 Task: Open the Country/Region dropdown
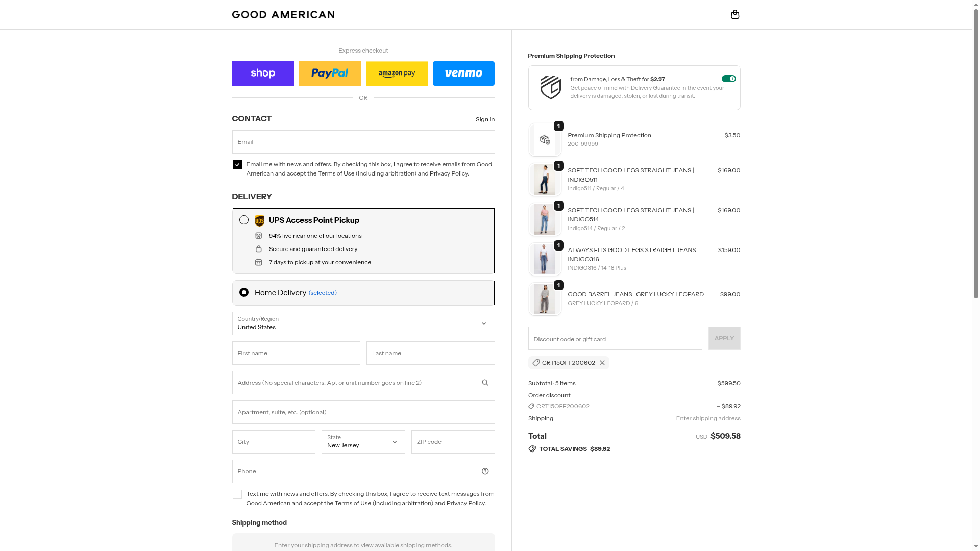(363, 323)
